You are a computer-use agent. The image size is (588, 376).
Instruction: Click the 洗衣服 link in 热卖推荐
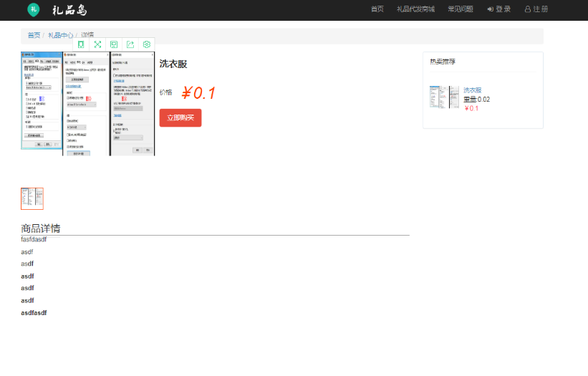(472, 90)
